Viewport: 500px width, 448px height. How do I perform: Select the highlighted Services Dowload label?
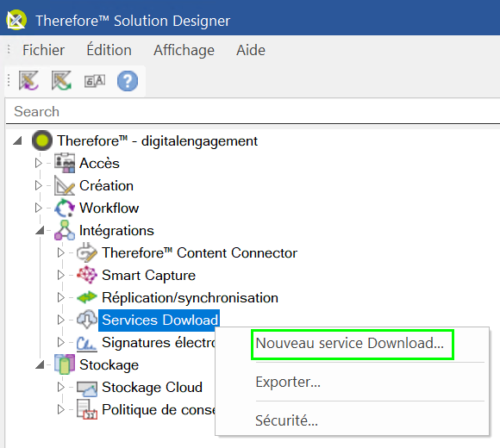[x=159, y=320]
